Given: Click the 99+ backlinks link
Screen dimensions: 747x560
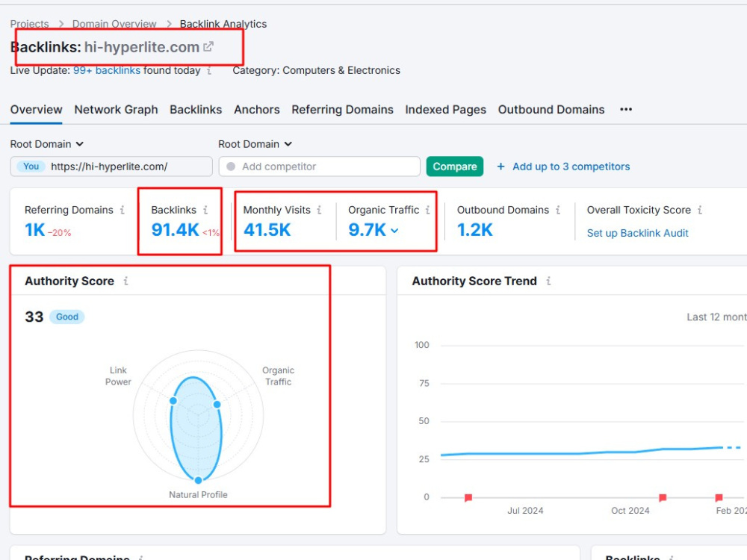Looking at the screenshot, I should click(x=107, y=70).
